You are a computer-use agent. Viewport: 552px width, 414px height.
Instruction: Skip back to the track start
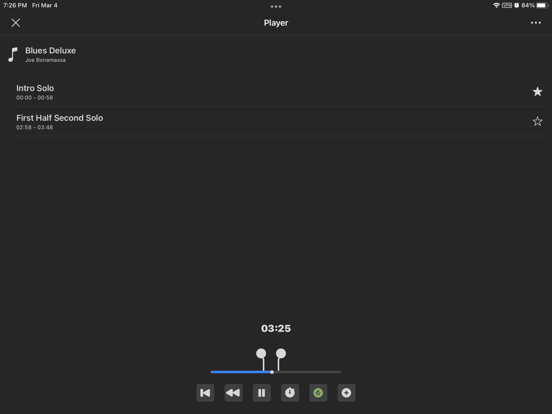point(205,393)
